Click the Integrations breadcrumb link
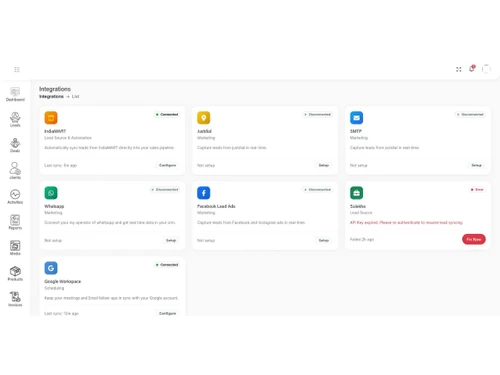 click(x=51, y=97)
